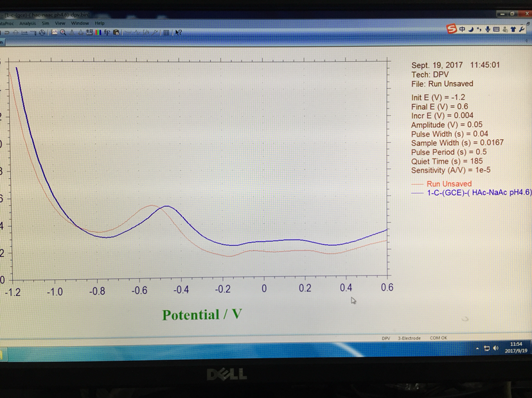Click the orange curve peak near -0.55 V
Screen dimensions: 532x398
(152, 205)
